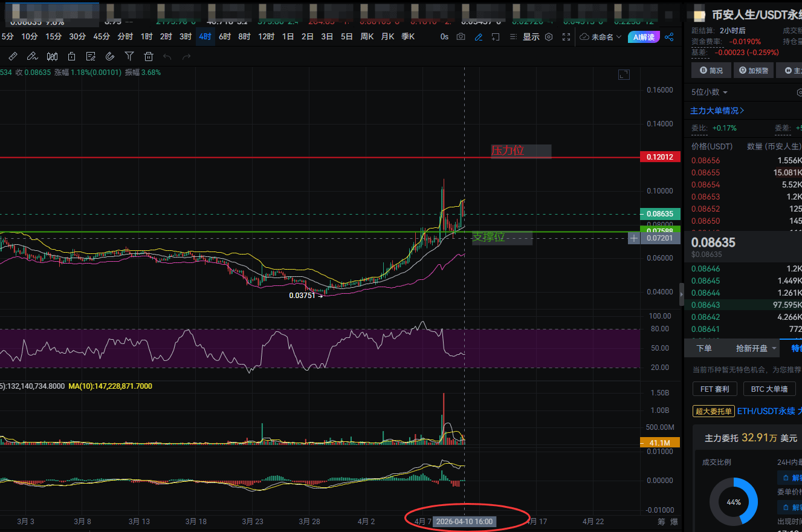Select the 压力位 text annotation

coord(520,151)
